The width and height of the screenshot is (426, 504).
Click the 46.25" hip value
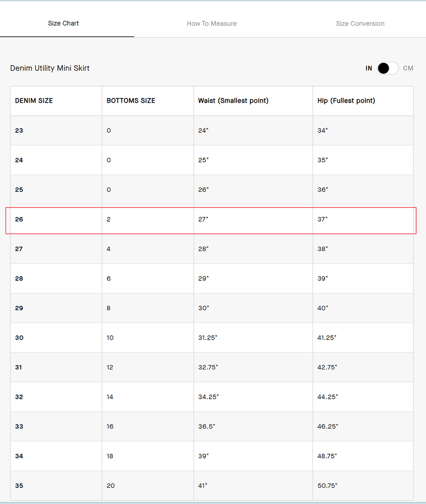[x=328, y=426]
